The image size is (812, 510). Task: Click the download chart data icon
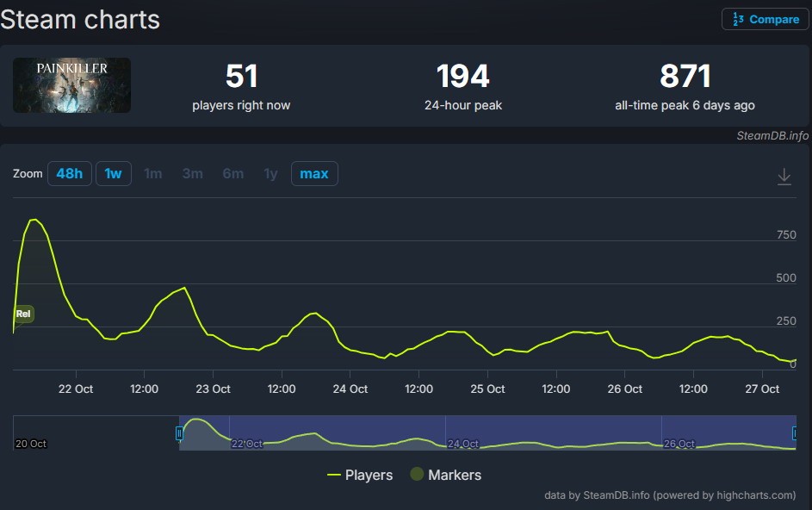(784, 175)
